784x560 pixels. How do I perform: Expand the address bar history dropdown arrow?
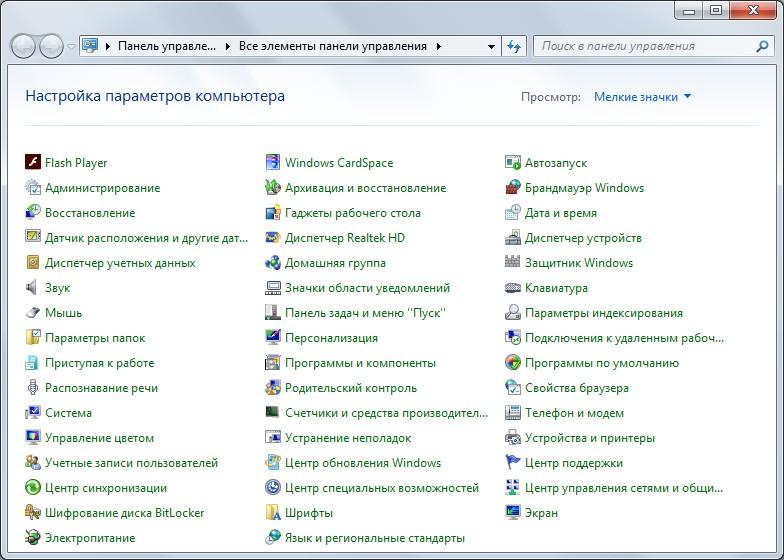tap(491, 46)
